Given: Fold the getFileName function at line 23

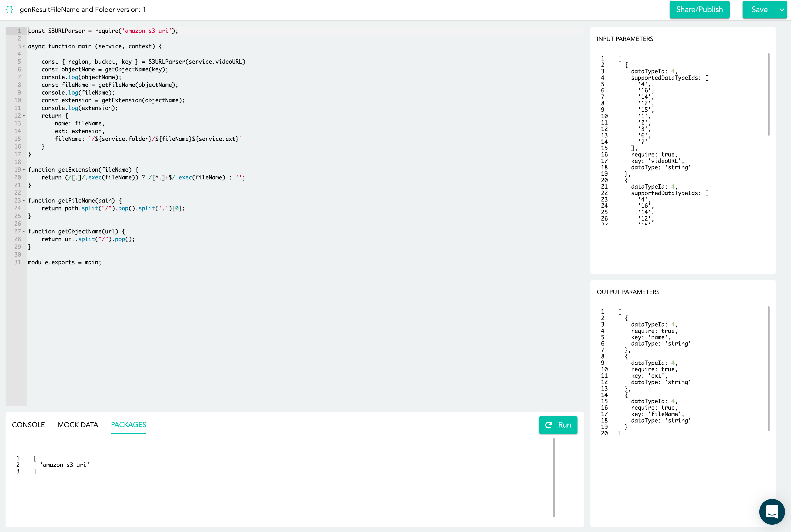Looking at the screenshot, I should click(x=24, y=200).
